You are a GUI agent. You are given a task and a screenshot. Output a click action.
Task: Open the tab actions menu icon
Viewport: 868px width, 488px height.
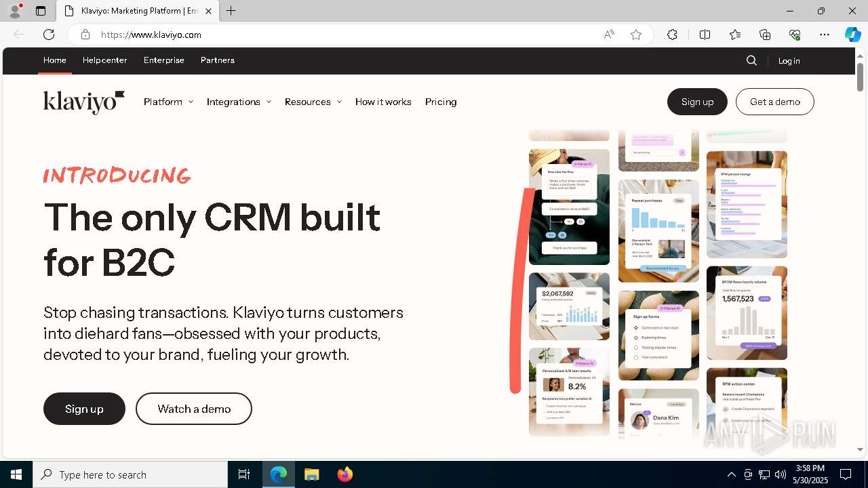41,11
